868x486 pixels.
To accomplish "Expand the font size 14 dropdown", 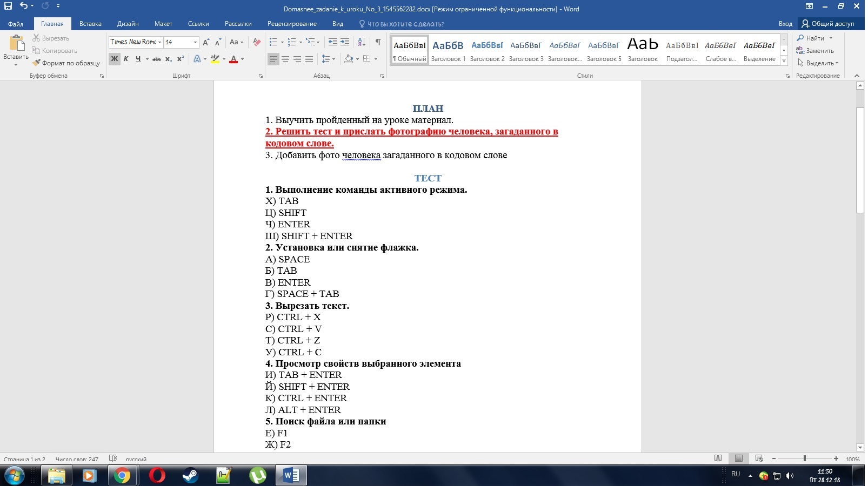I will click(x=195, y=42).
